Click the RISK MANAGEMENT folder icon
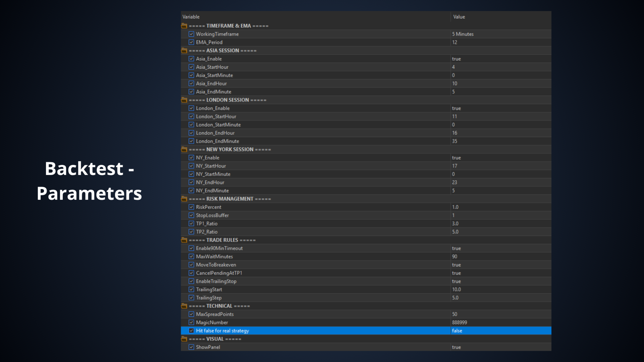 tap(184, 199)
